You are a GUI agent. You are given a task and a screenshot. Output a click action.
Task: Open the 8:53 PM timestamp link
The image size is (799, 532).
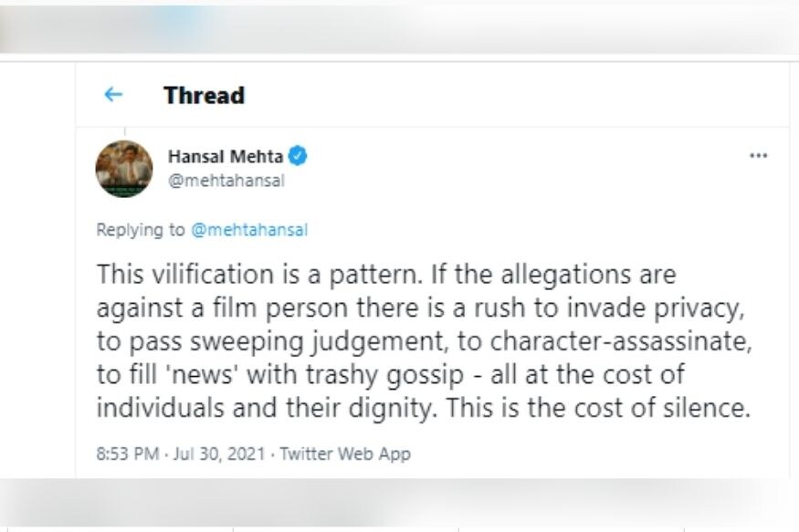130,454
